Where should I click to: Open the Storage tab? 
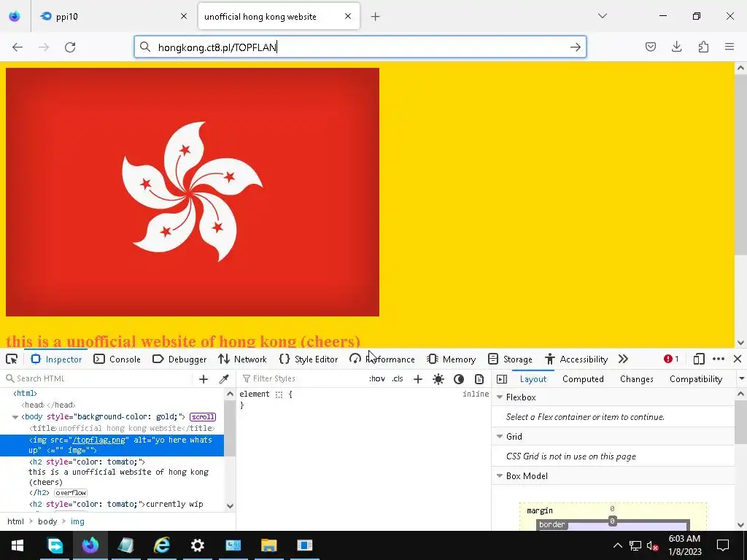510,359
